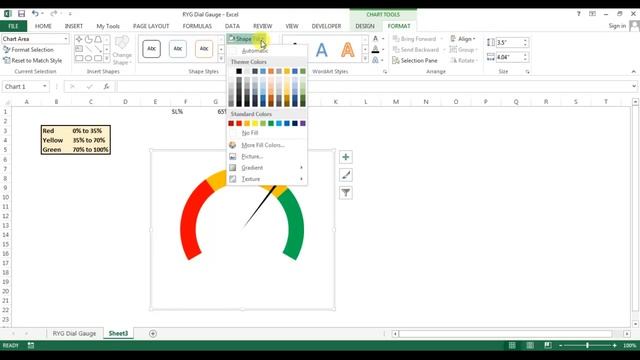Switch to Page Layout view in status bar
This screenshot has width=640, height=360.
click(x=530, y=346)
